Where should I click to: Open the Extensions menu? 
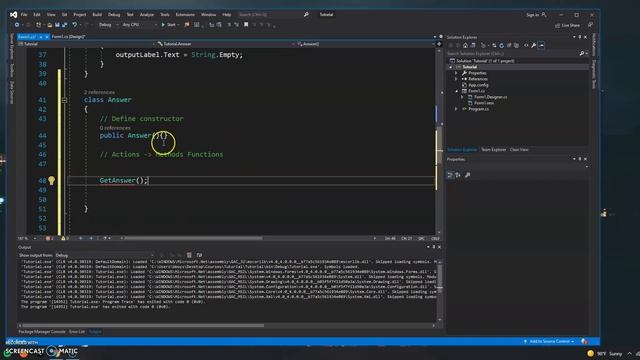point(185,15)
